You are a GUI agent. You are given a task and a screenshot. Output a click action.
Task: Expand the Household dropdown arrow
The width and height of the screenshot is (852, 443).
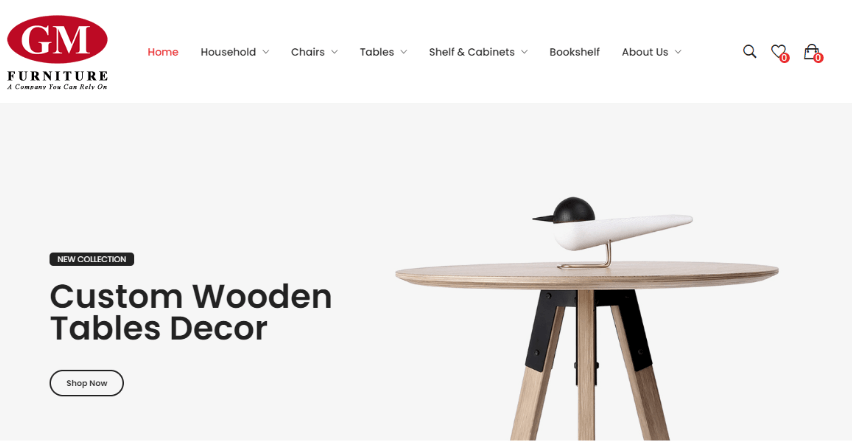(266, 52)
